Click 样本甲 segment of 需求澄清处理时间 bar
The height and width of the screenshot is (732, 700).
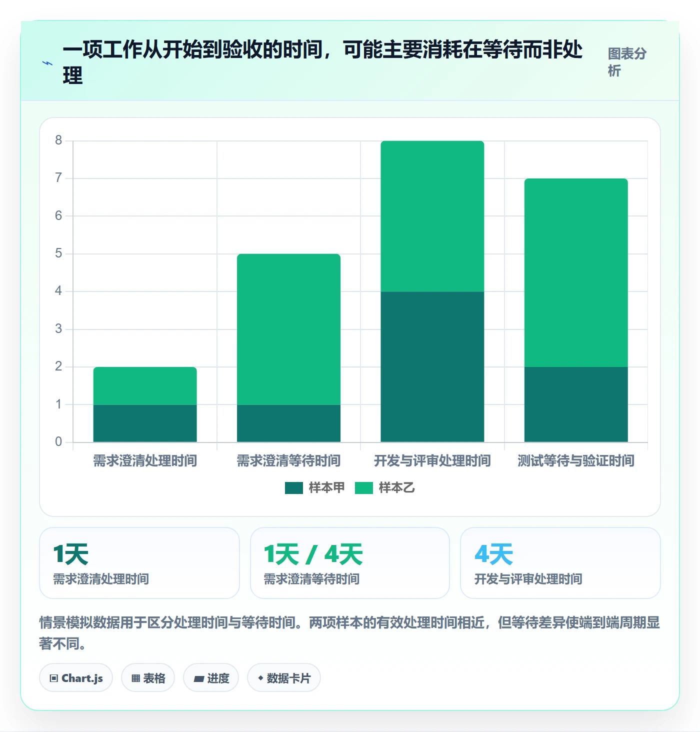coord(145,423)
